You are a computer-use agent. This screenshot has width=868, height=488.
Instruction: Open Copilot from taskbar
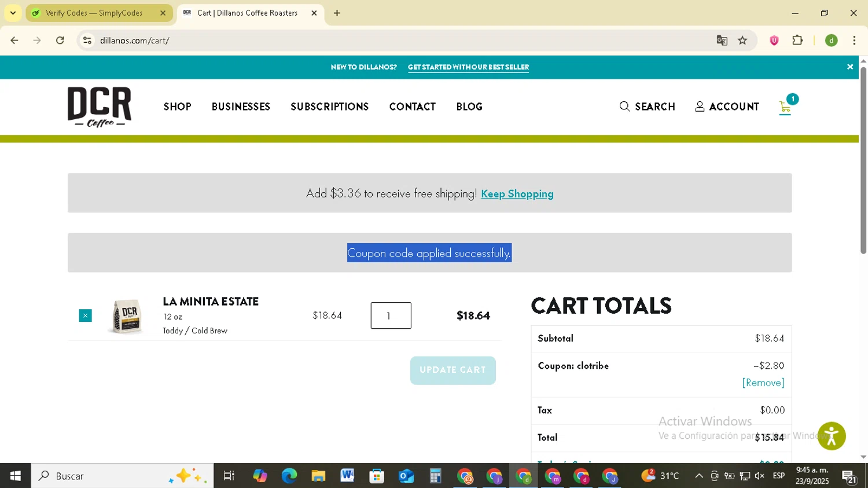(260, 476)
